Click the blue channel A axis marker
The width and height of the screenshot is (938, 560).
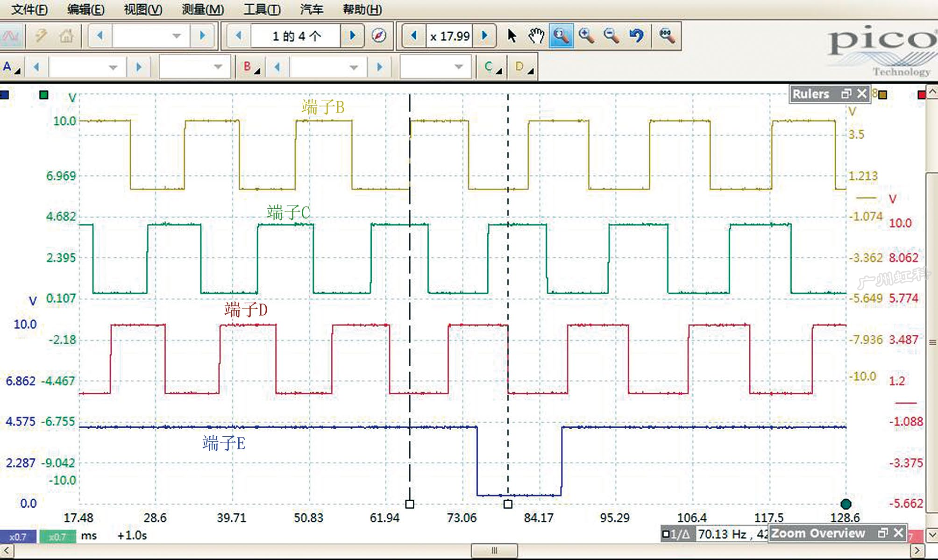pos(4,95)
